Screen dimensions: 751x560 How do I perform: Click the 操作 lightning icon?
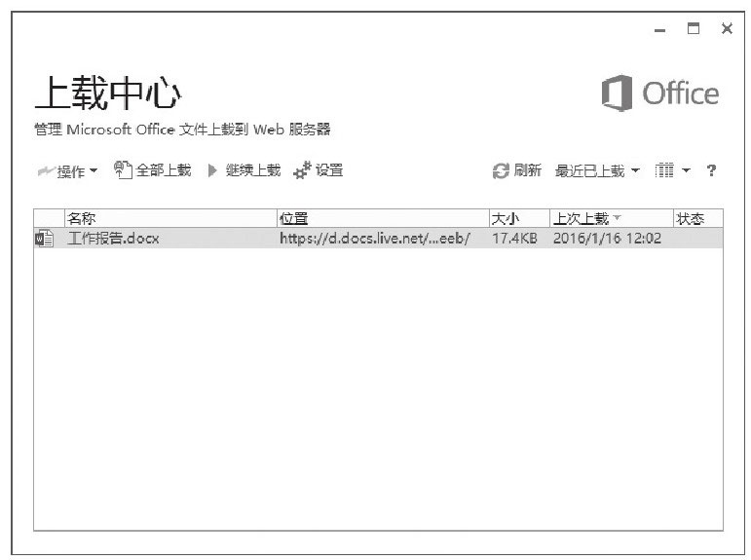point(46,171)
